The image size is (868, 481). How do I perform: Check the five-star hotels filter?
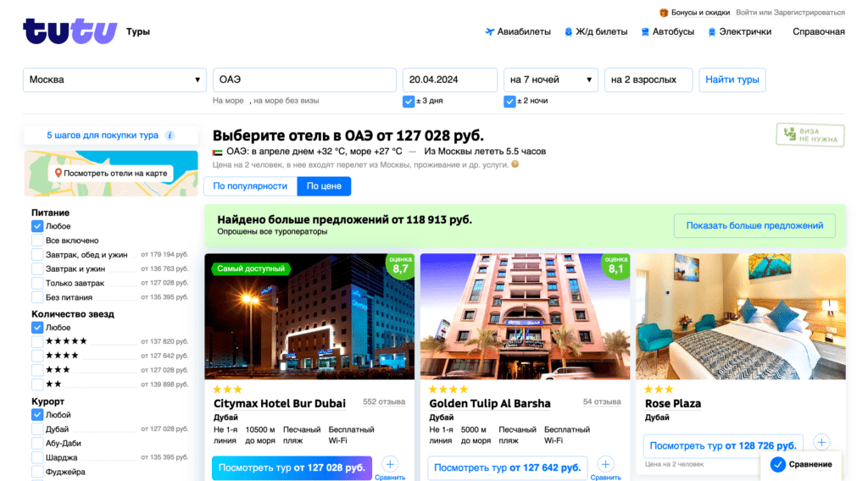37,341
